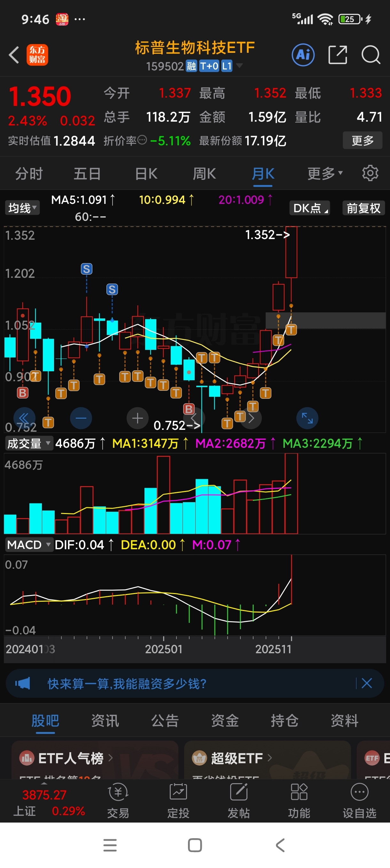Open 快来算一算 margin financing link
Screen dimensions: 390x868
[127, 683]
